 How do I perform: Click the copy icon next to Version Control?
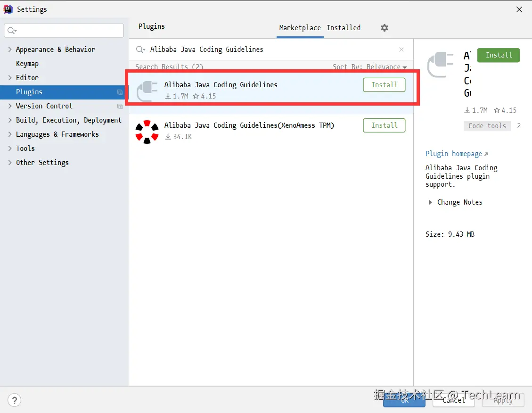tap(120, 106)
